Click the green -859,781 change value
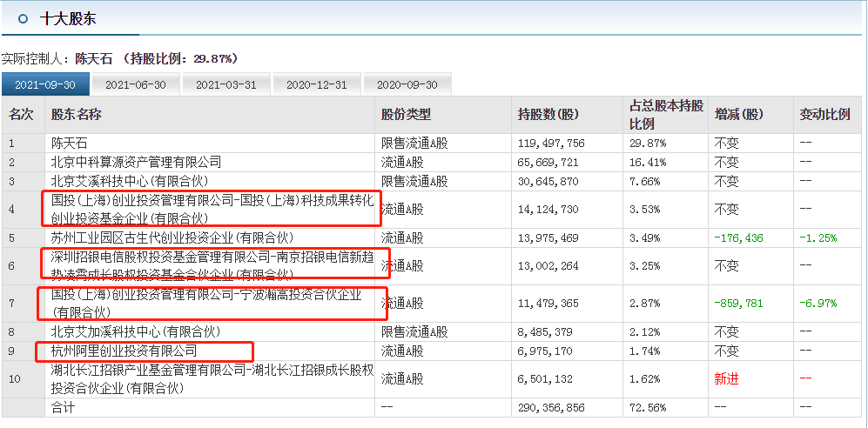 738,304
